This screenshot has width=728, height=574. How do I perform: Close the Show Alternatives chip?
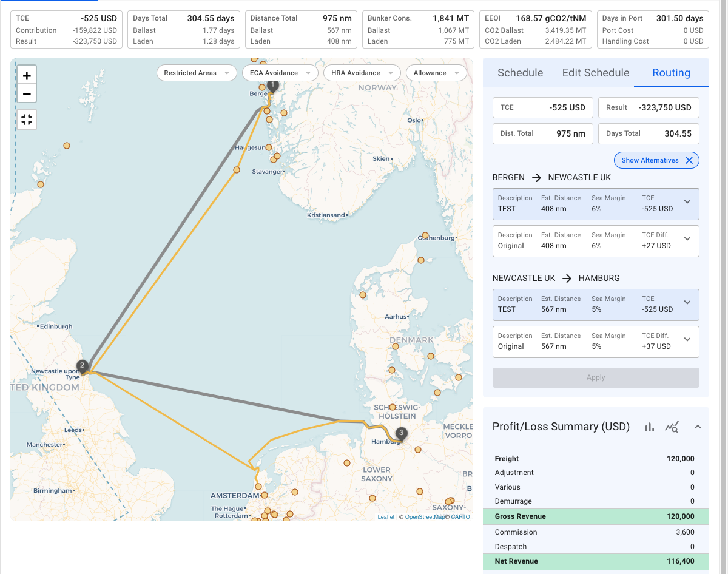pyautogui.click(x=689, y=160)
